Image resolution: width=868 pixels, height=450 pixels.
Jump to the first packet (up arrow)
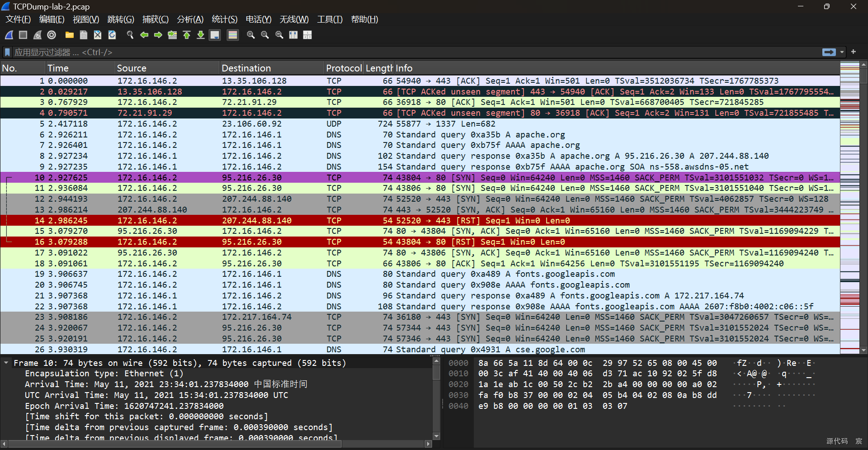[187, 35]
